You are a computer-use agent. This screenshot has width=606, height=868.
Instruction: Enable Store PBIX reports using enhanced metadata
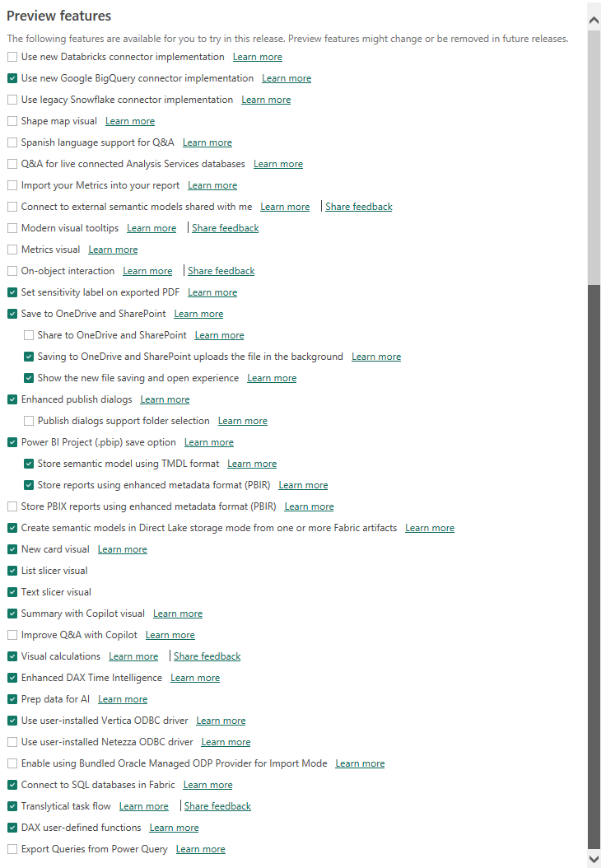click(x=12, y=506)
